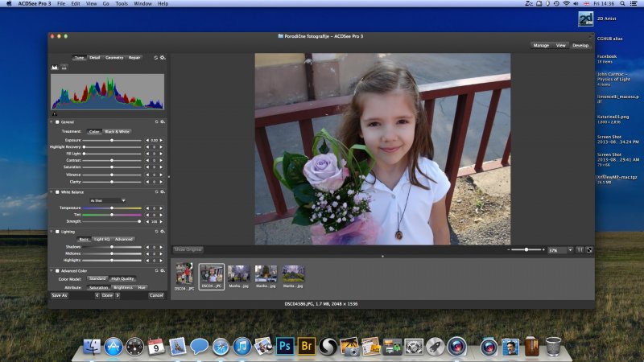Set Treatment to Black & White
Image resolution: width=644 pixels, height=362 pixels.
tap(117, 132)
